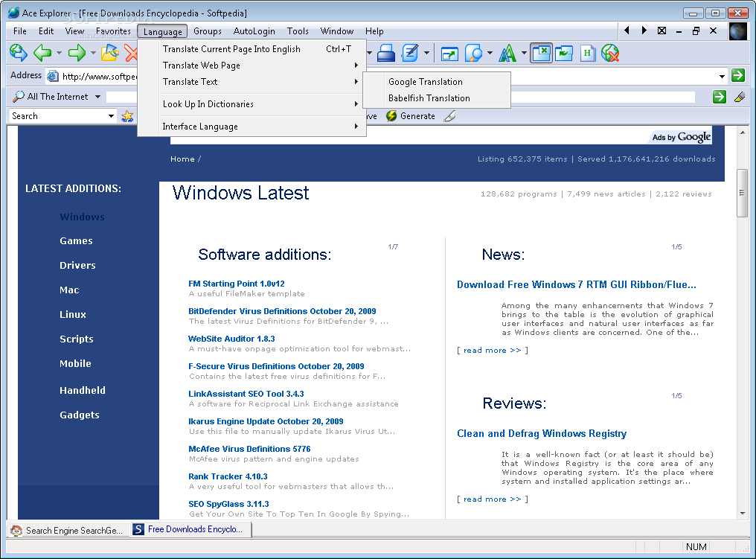Screen dimensions: 756x559
Task: Click previous tab black left arrow
Action: 627,31
